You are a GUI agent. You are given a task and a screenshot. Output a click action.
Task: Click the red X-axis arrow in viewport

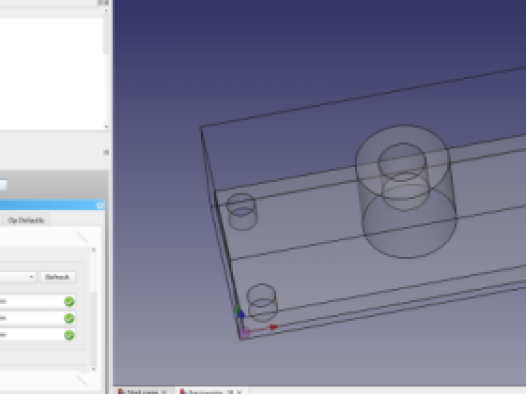[x=274, y=327]
